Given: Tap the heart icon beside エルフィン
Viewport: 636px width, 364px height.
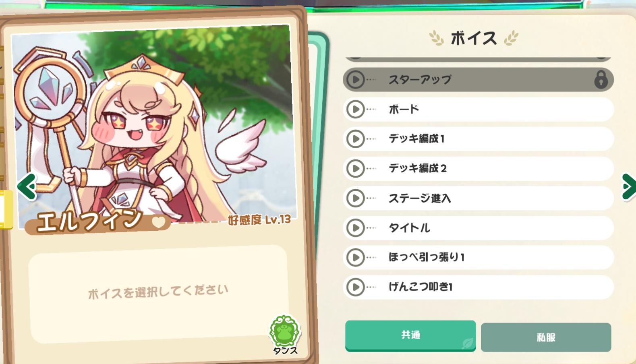Looking at the screenshot, I should (x=158, y=222).
